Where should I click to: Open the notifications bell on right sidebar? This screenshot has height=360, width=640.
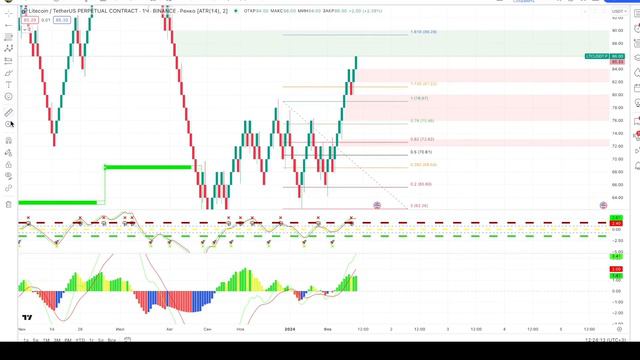pos(637,166)
